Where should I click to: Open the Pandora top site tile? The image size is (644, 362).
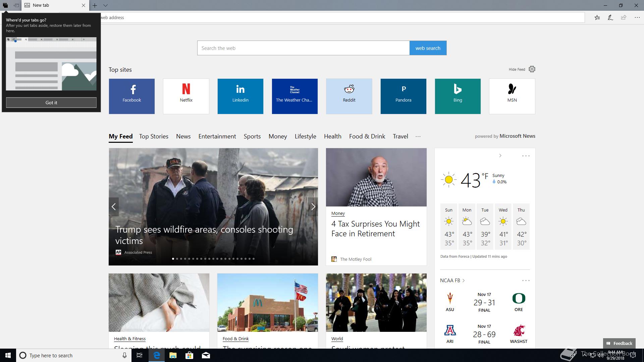click(404, 96)
